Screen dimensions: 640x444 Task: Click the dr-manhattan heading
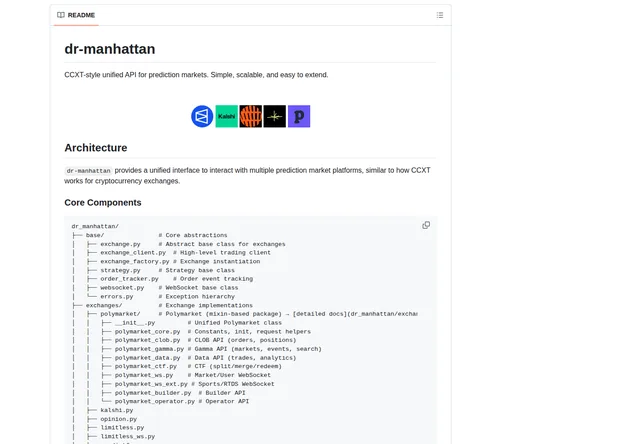pyautogui.click(x=110, y=49)
